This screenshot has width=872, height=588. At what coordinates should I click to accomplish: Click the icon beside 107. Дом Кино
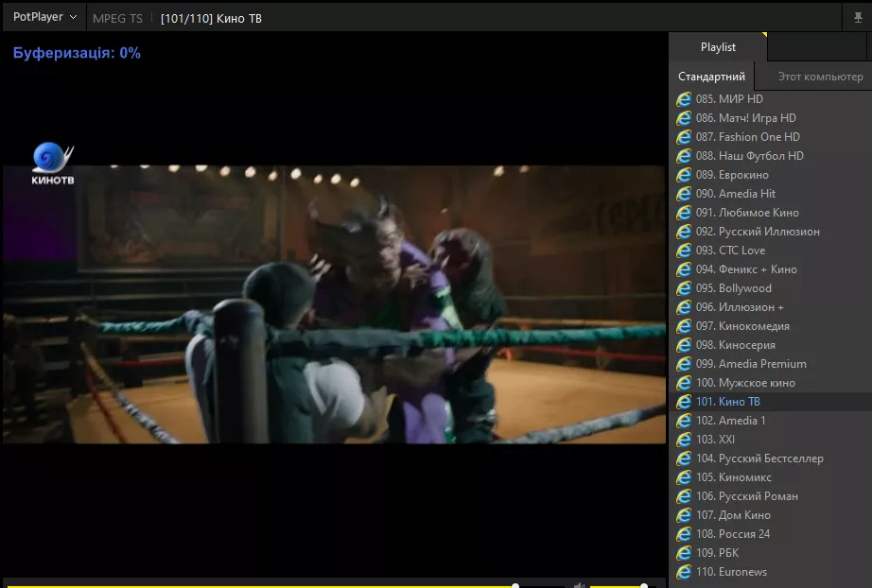tap(684, 514)
